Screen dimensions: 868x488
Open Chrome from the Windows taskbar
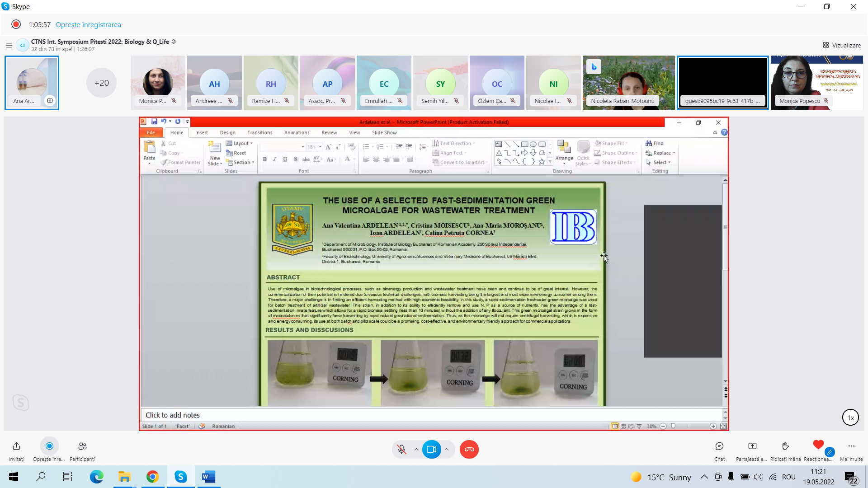[152, 477]
